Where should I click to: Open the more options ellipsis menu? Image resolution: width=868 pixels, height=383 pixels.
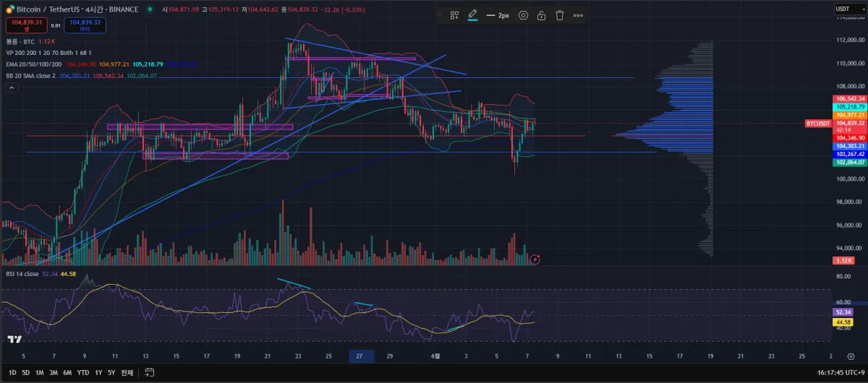[578, 15]
